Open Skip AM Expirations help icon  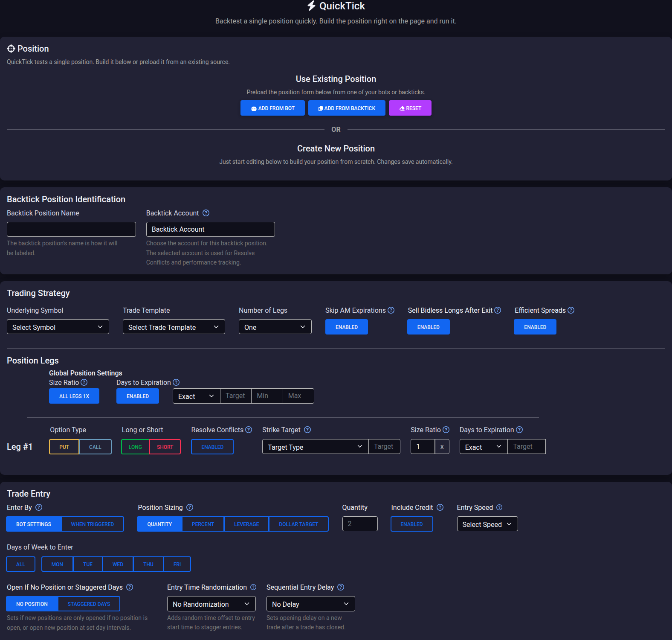click(391, 310)
